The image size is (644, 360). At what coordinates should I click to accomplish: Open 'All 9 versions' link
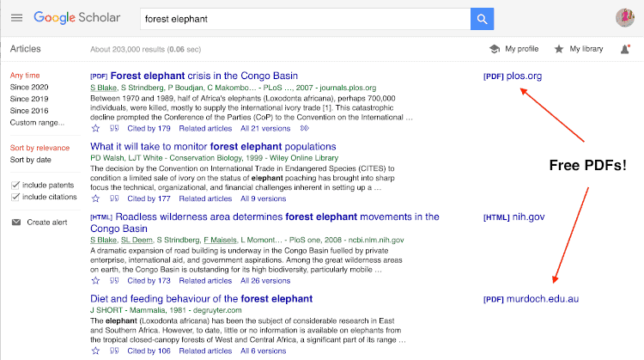(x=264, y=198)
